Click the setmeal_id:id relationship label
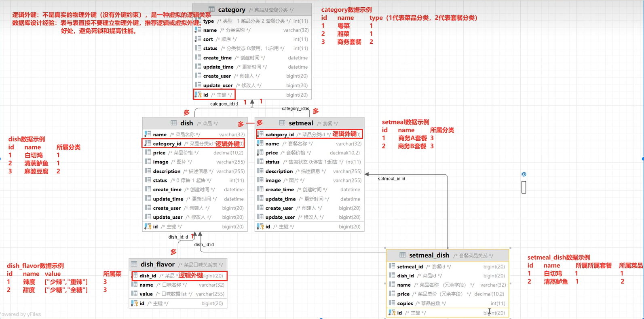Screen dimensions: 644x319 tap(391, 179)
